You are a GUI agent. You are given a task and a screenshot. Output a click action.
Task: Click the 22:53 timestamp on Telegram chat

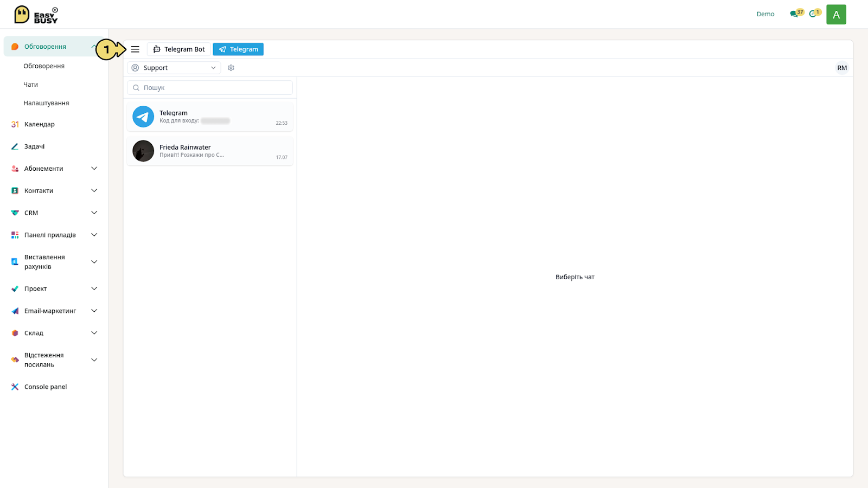(x=282, y=123)
